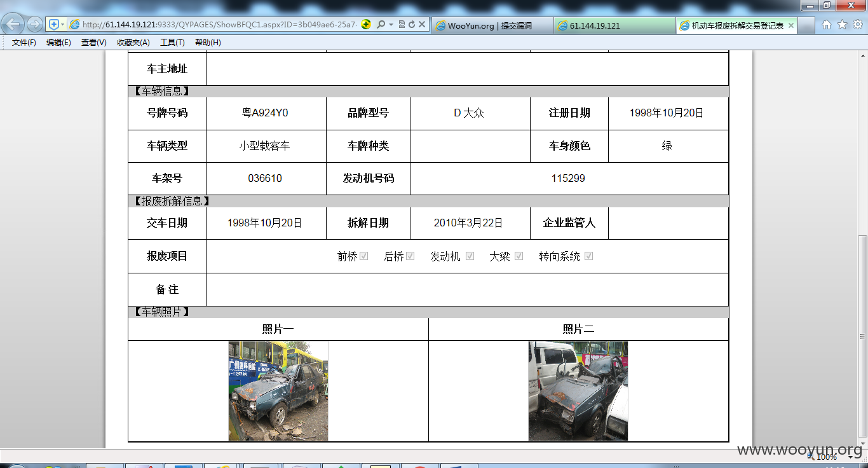Open the 工具(T) menu
The image size is (868, 468).
pos(172,43)
